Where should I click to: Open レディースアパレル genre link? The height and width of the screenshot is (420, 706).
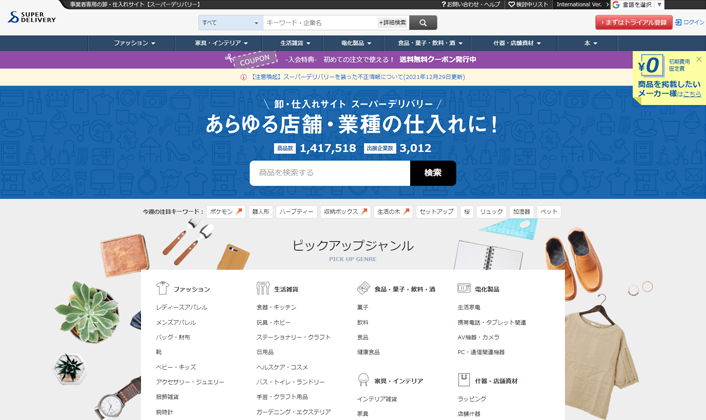(x=181, y=307)
